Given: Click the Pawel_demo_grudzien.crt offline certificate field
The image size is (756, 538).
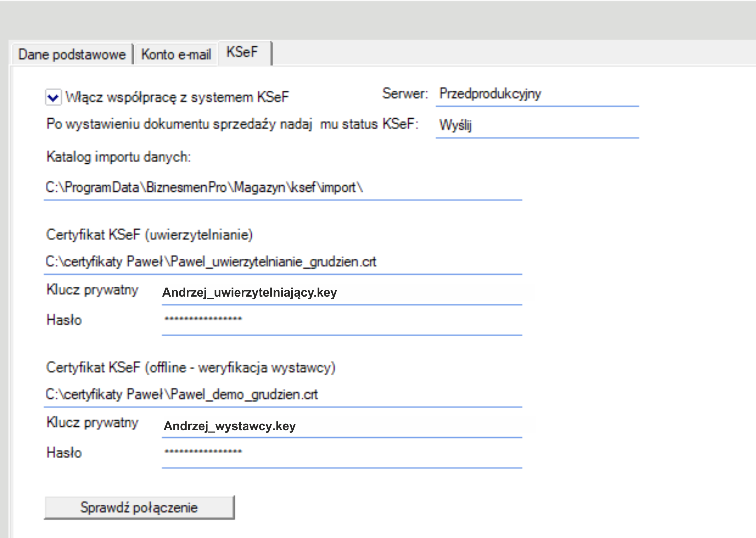Looking at the screenshot, I should click(x=282, y=395).
